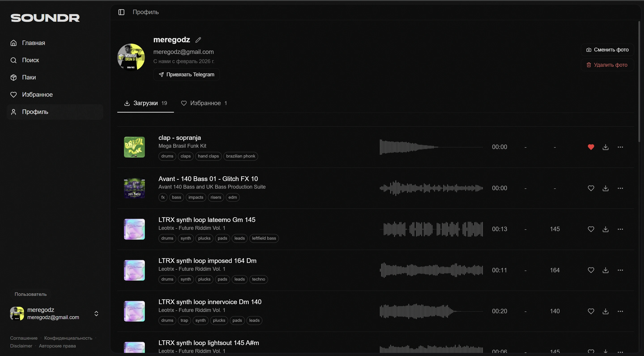Open three-dot menu for clap - sopranja
The width and height of the screenshot is (644, 356).
620,147
